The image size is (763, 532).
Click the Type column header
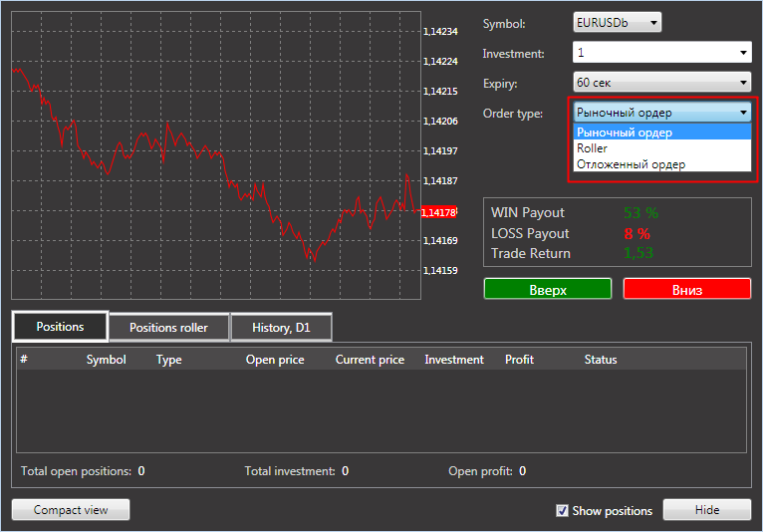tap(169, 360)
